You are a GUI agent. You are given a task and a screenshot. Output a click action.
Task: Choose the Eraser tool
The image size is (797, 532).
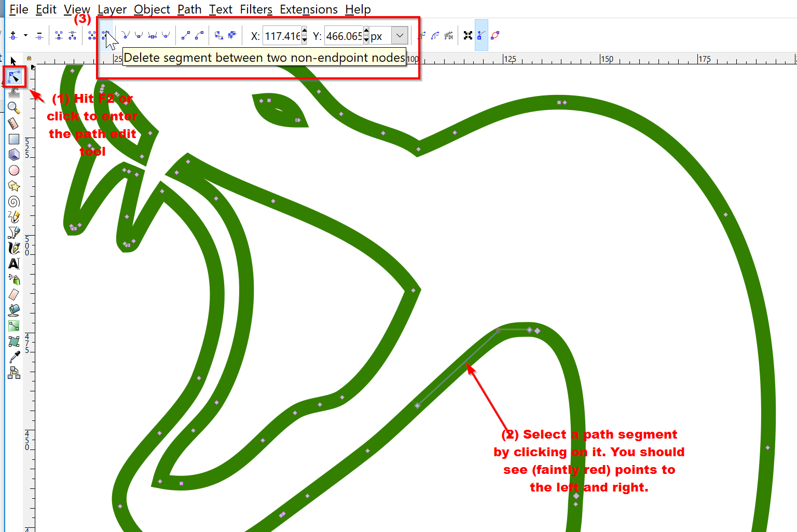point(13,295)
